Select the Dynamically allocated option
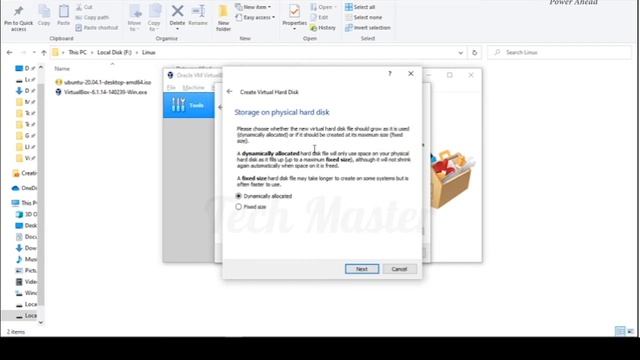This screenshot has width=640, height=360. pos(264,196)
